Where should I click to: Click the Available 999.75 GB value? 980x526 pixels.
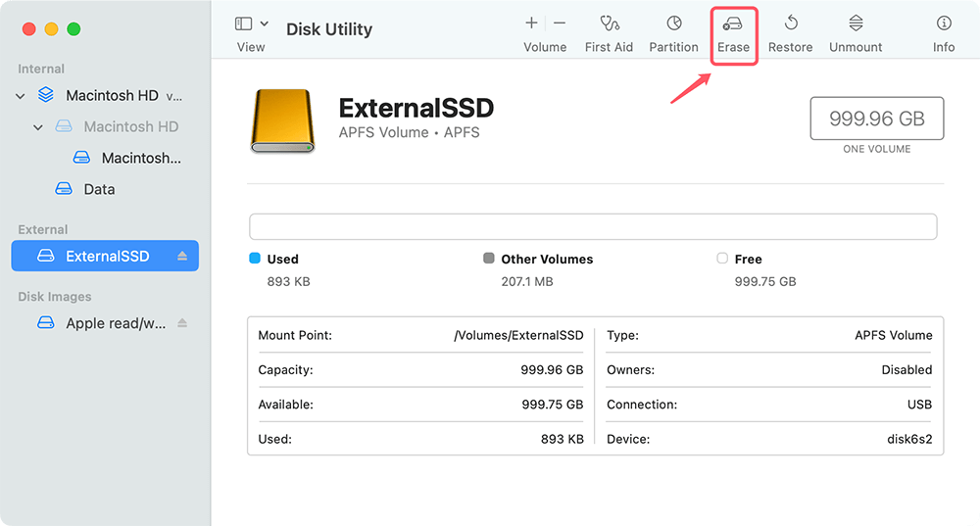point(553,405)
